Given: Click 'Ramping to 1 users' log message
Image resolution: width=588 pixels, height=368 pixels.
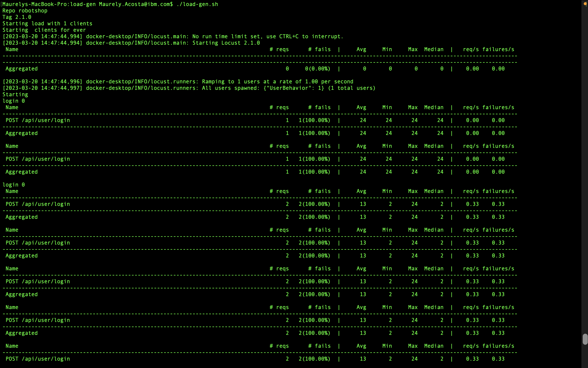Looking at the screenshot, I should coord(277,82).
